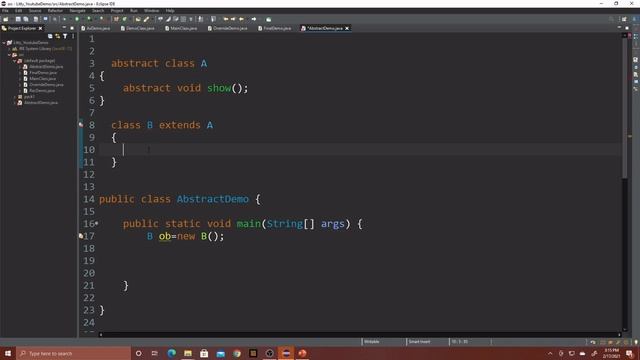Click the New Java Class toolbar icon
Screen dimensions: 640x360
pyautogui.click(x=124, y=19)
